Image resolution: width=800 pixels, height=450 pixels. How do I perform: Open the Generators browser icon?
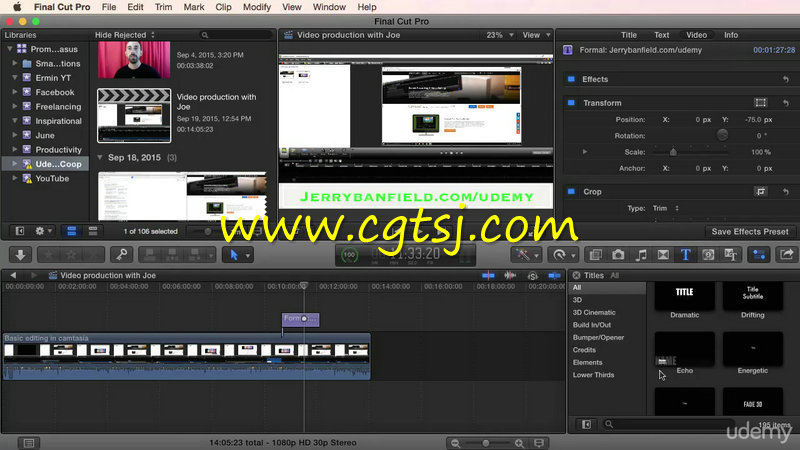click(708, 255)
